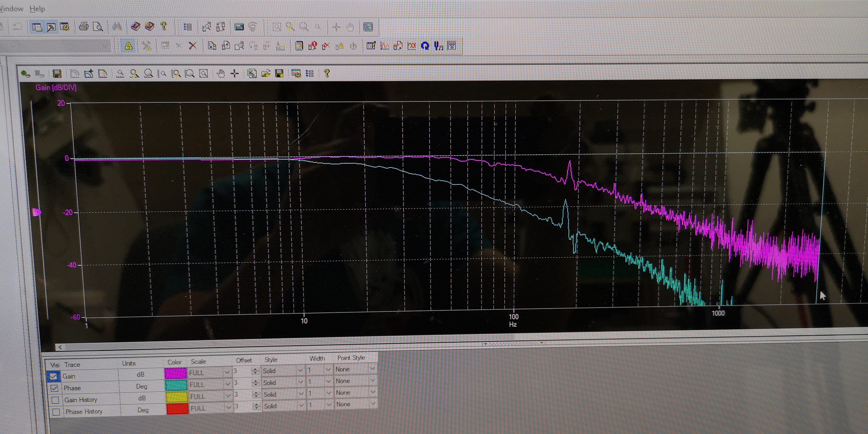868x434 pixels.
Task: Click the horizontal scrollbar left arrow
Action: click(x=60, y=347)
